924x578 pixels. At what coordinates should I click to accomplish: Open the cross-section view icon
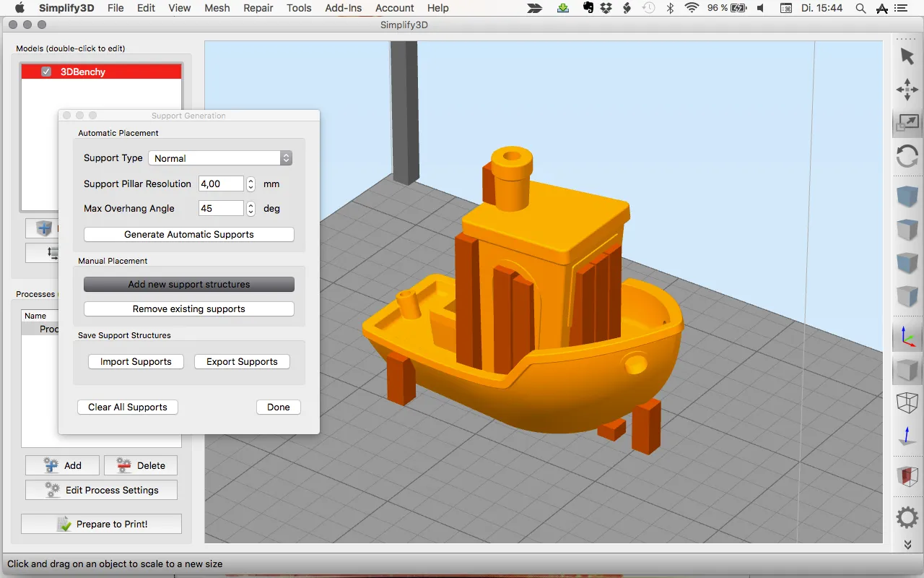907,476
